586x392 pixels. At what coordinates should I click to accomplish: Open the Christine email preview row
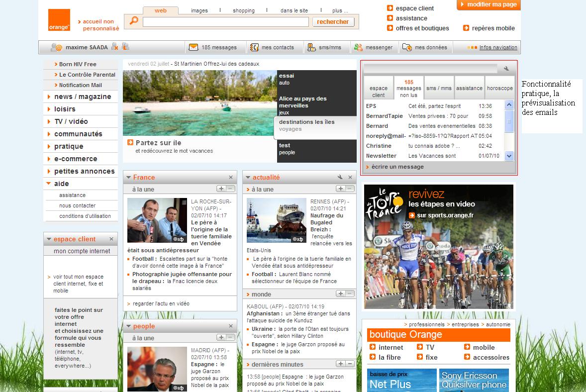pos(433,146)
